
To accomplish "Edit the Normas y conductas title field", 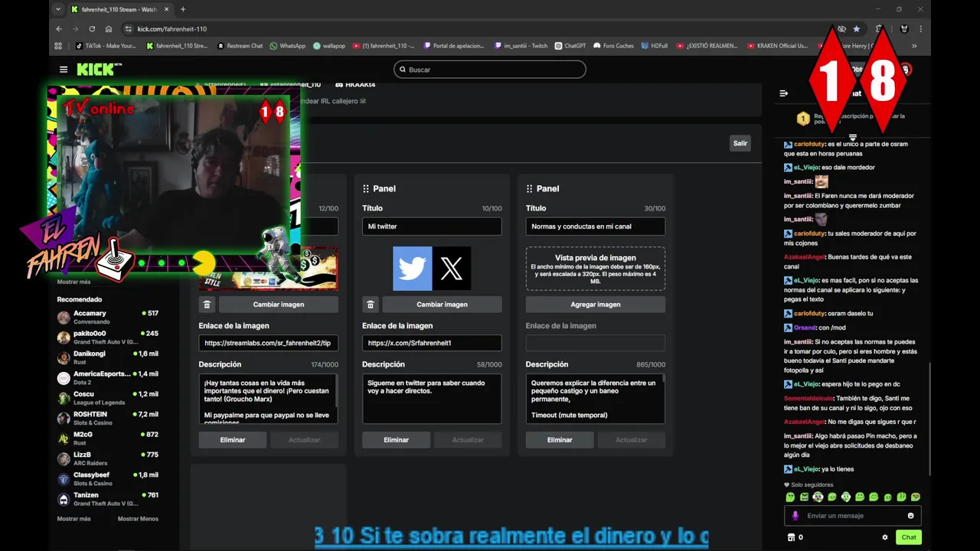I will (596, 227).
